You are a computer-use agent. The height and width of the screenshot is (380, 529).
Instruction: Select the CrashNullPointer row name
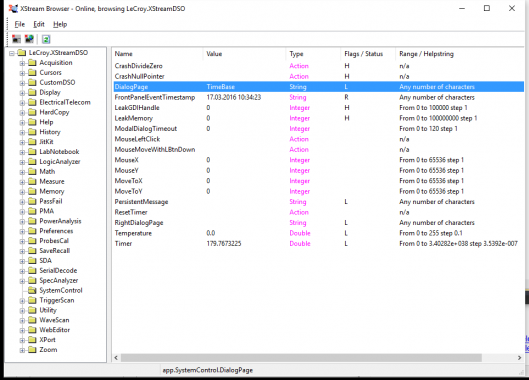click(139, 76)
